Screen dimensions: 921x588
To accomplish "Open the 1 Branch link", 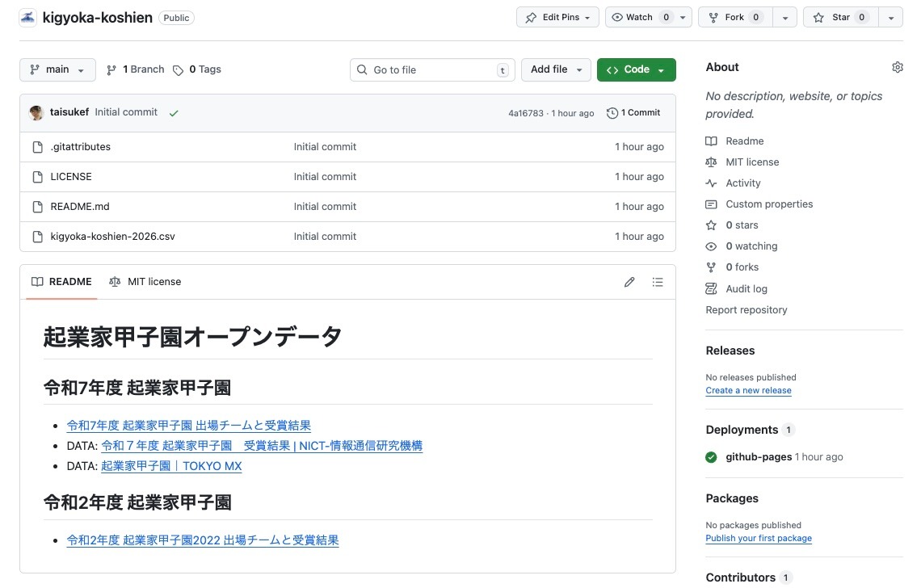I will 136,69.
